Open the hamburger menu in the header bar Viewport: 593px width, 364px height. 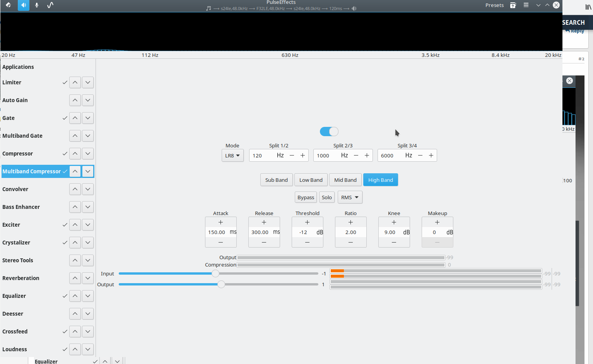pos(526,5)
